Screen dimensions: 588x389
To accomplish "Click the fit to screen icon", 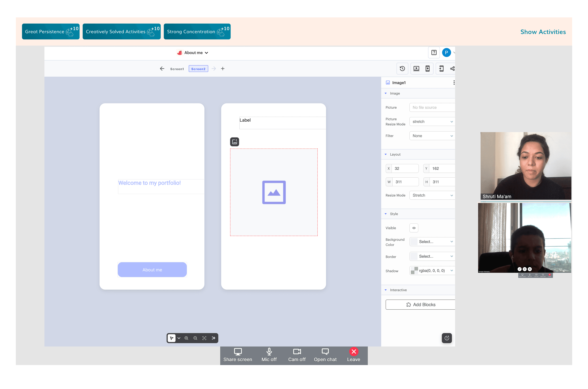I will tap(204, 338).
